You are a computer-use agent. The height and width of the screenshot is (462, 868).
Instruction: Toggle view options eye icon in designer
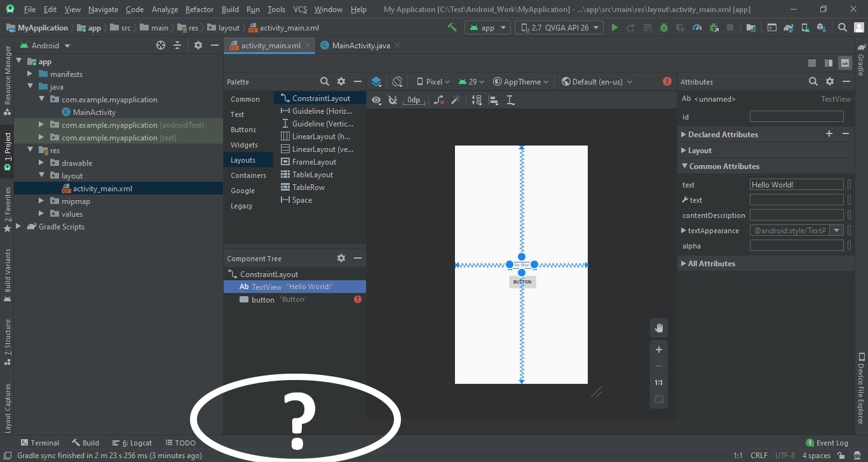376,100
